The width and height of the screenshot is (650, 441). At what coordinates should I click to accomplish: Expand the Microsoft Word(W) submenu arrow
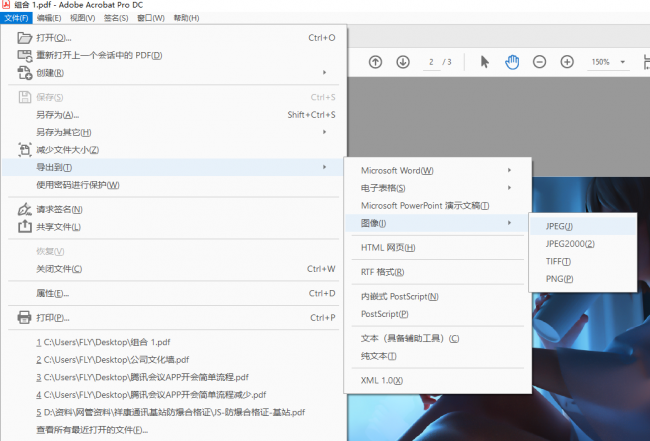509,170
